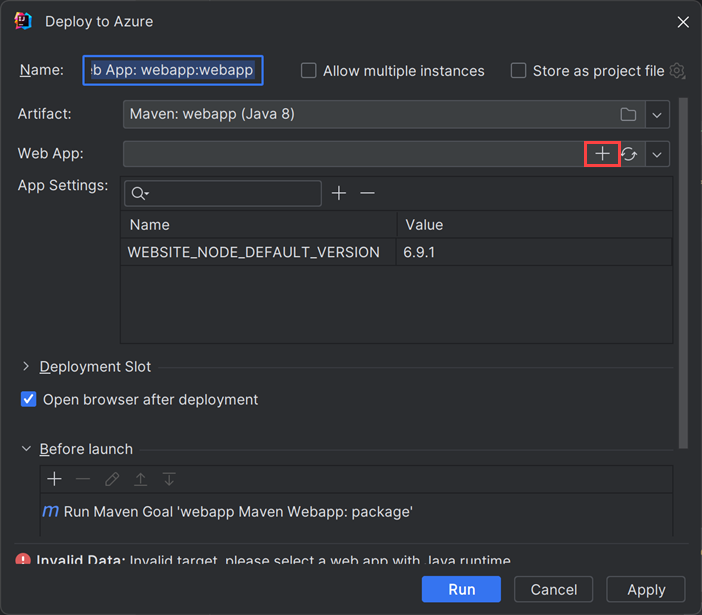The image size is (702, 615).
Task: Refresh the Web App list
Action: (630, 154)
